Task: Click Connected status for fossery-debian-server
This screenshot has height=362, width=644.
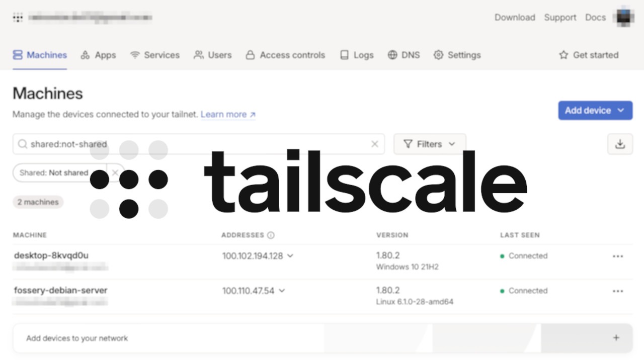Action: [524, 291]
